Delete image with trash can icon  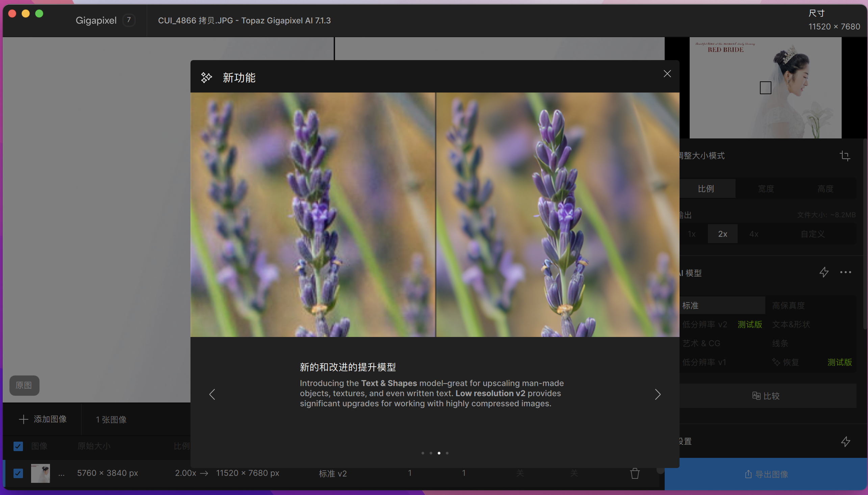(x=634, y=473)
